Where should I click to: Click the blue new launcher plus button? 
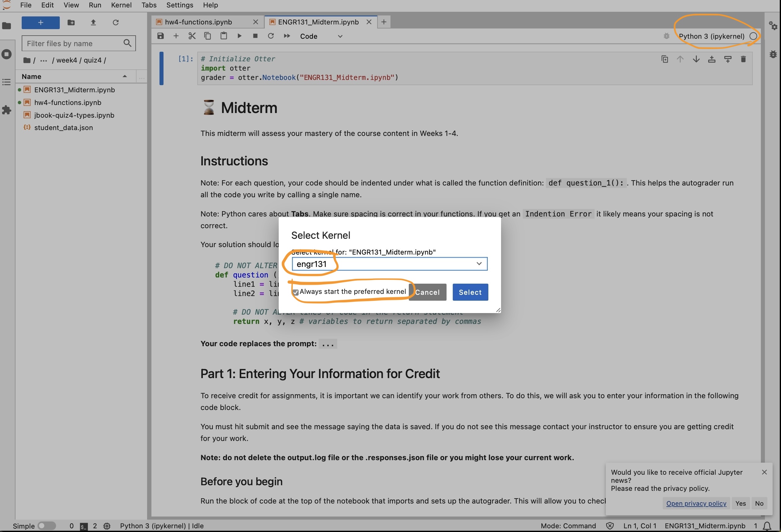[41, 23]
